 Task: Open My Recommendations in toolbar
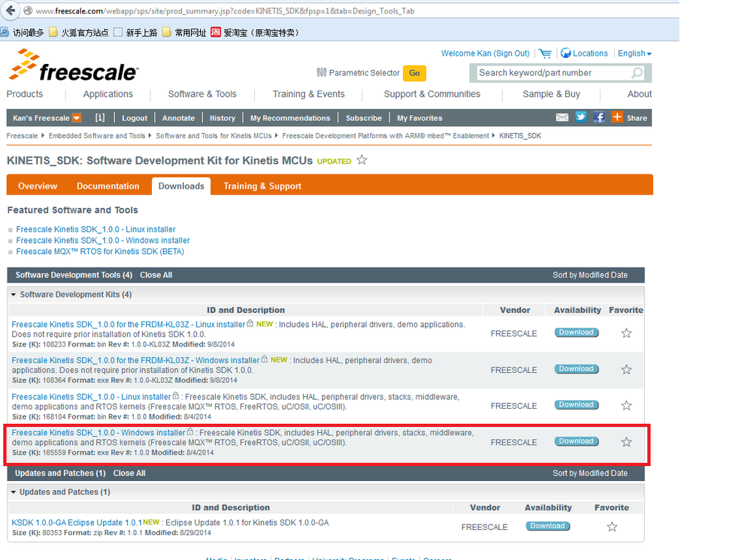coord(290,118)
